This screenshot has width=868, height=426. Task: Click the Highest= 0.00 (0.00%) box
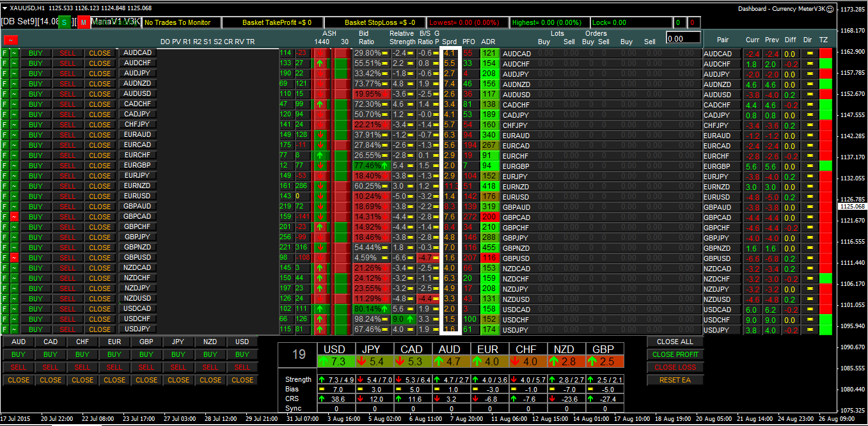(549, 22)
